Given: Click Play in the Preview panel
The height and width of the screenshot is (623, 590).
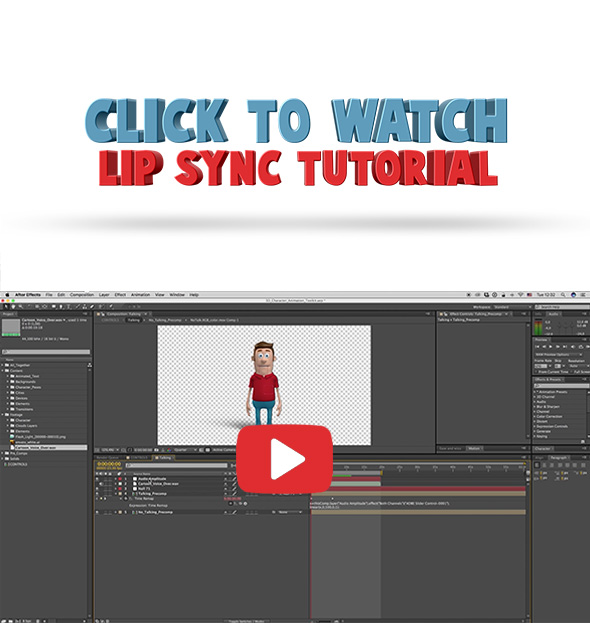Looking at the screenshot, I should (x=551, y=347).
